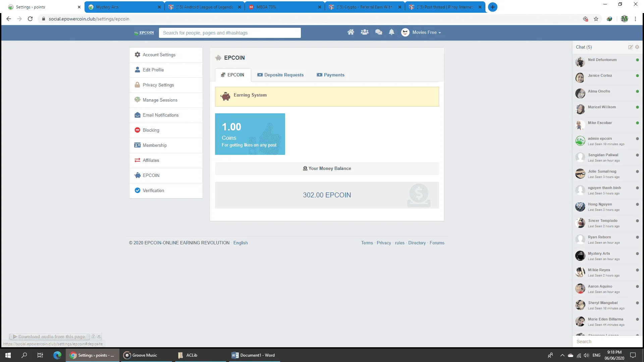
Task: Click the people and hashtags search field
Action: 230,33
